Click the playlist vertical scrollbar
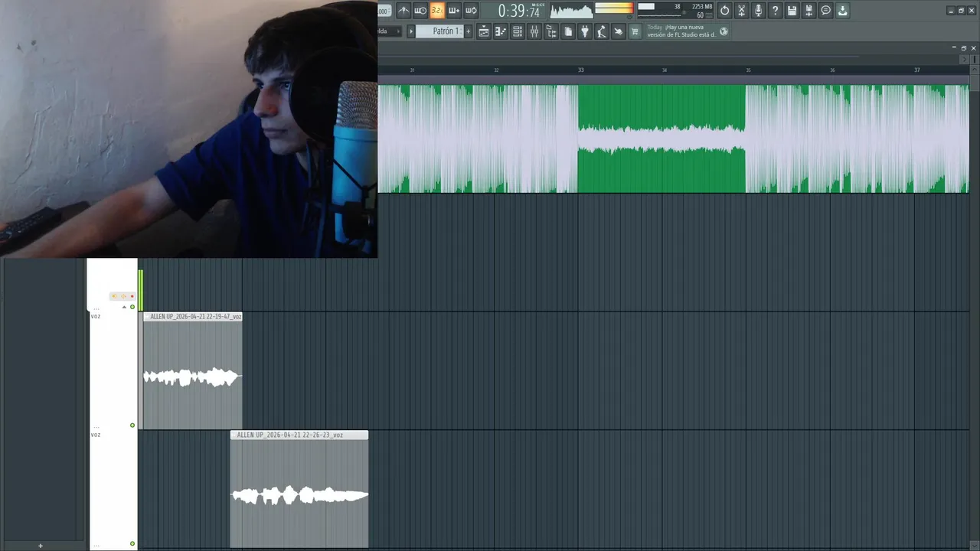 (974, 306)
